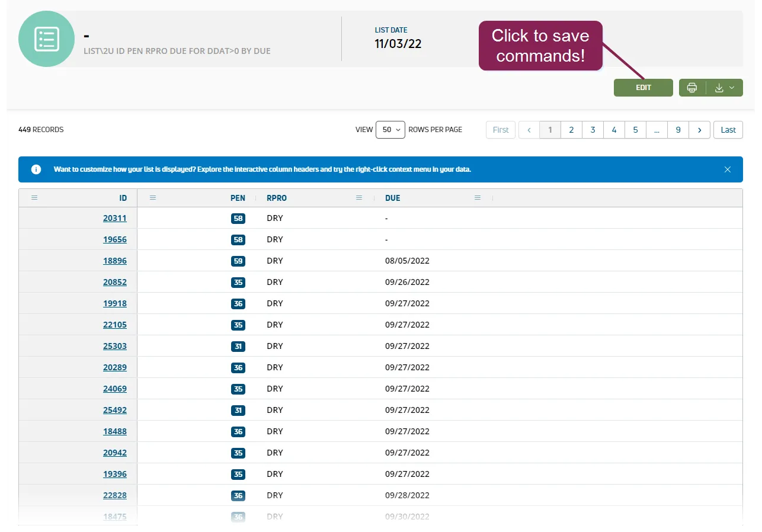Open record 25303
This screenshot has width=762, height=532.
pos(115,346)
